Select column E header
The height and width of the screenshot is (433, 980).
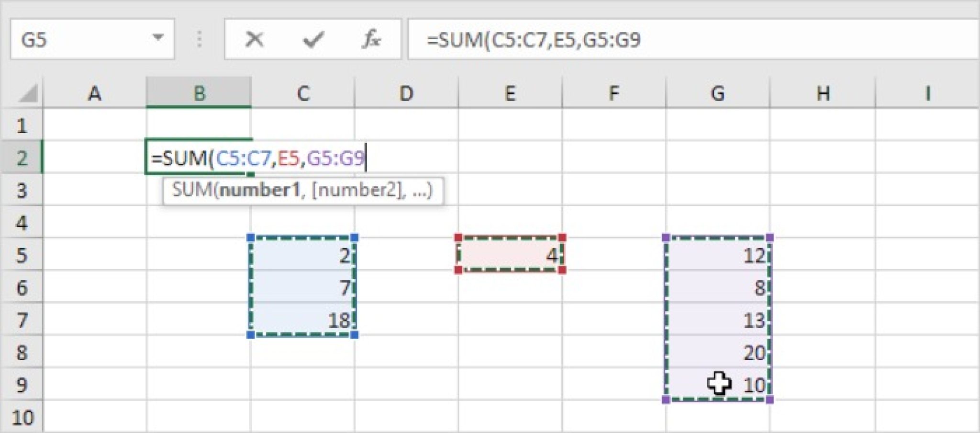pos(510,93)
